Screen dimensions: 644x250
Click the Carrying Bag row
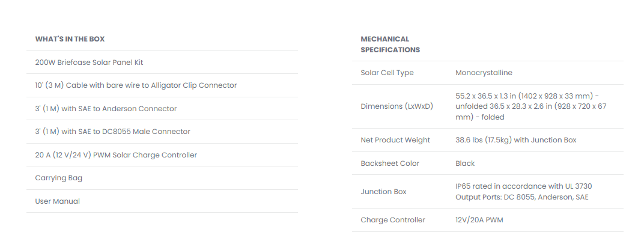point(59,178)
